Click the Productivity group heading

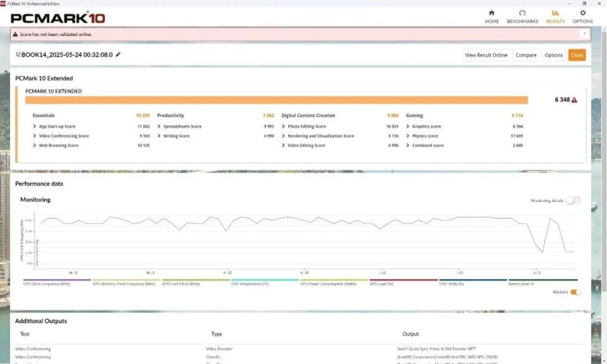pos(171,116)
